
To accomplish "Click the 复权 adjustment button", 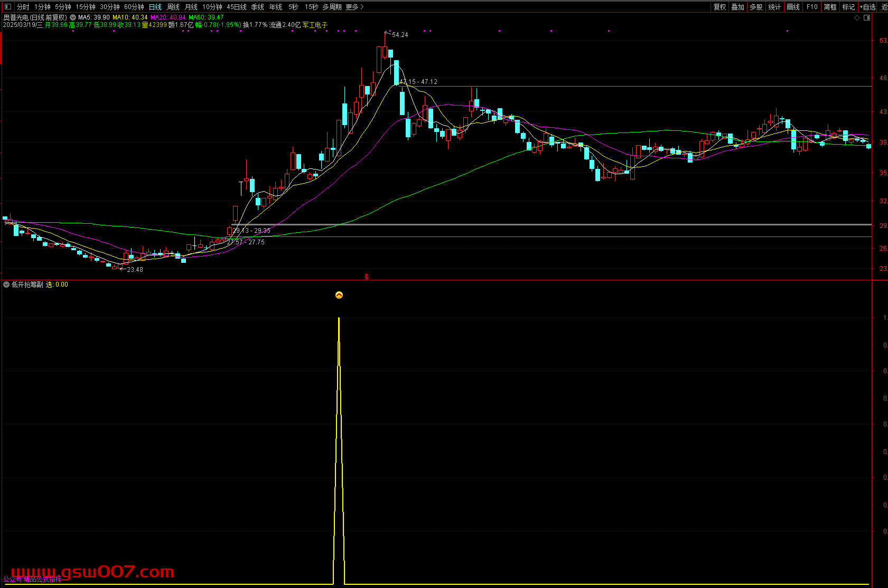I will [720, 7].
